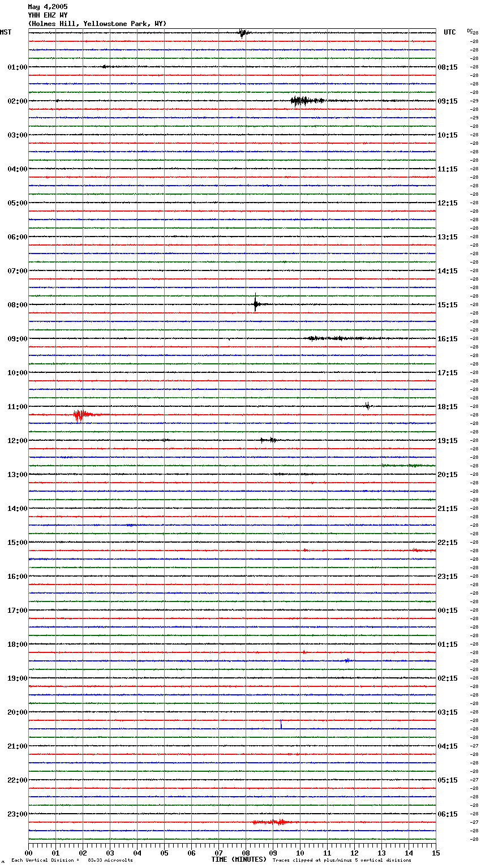Select the '03' tick on the minutes axis
This screenshot has width=481, height=868.
click(x=110, y=853)
